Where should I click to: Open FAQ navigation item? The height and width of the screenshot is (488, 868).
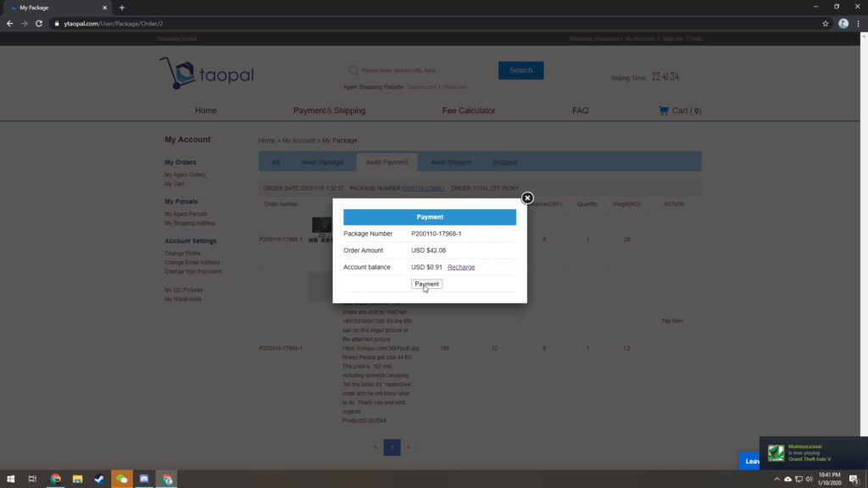click(580, 111)
